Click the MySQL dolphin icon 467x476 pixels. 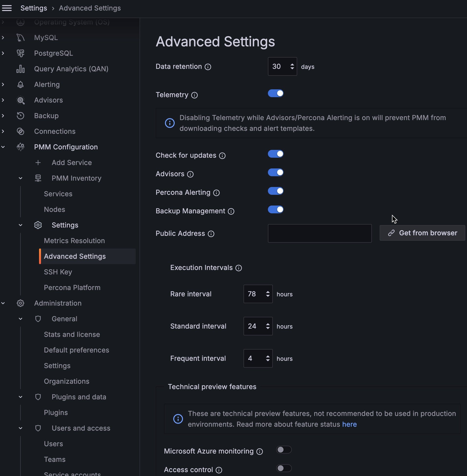(20, 38)
